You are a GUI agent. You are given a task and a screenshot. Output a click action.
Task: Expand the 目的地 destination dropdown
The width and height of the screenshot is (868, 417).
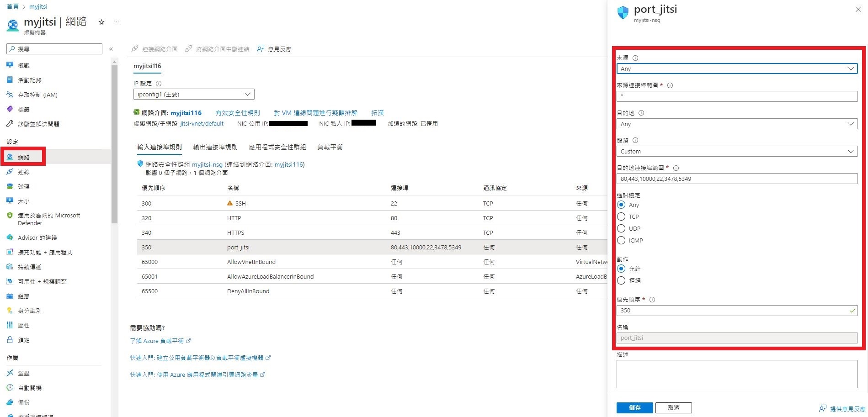click(737, 124)
